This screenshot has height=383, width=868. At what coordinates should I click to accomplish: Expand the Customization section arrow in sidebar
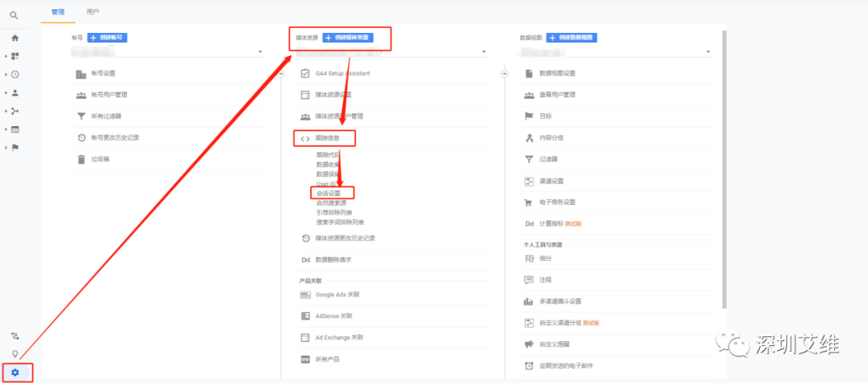(x=6, y=56)
